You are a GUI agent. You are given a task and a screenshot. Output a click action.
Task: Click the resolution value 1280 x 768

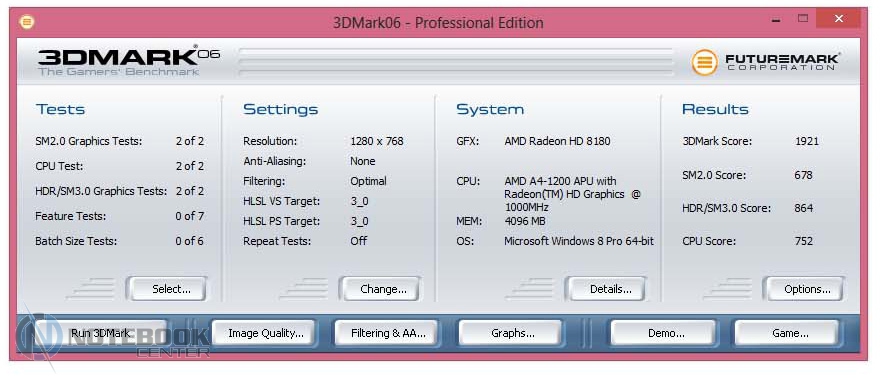pyautogui.click(x=377, y=141)
